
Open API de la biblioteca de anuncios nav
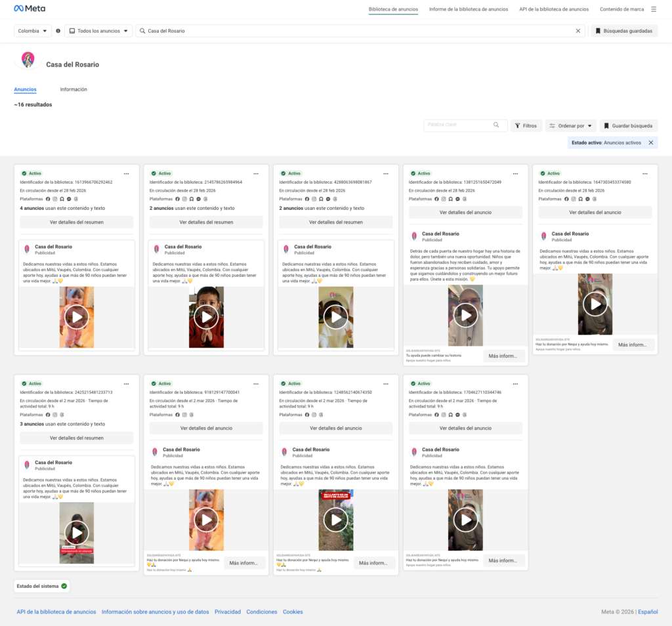tap(554, 9)
